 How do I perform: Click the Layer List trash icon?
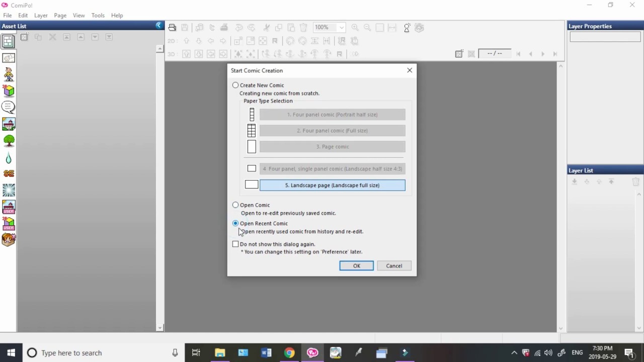point(635,182)
